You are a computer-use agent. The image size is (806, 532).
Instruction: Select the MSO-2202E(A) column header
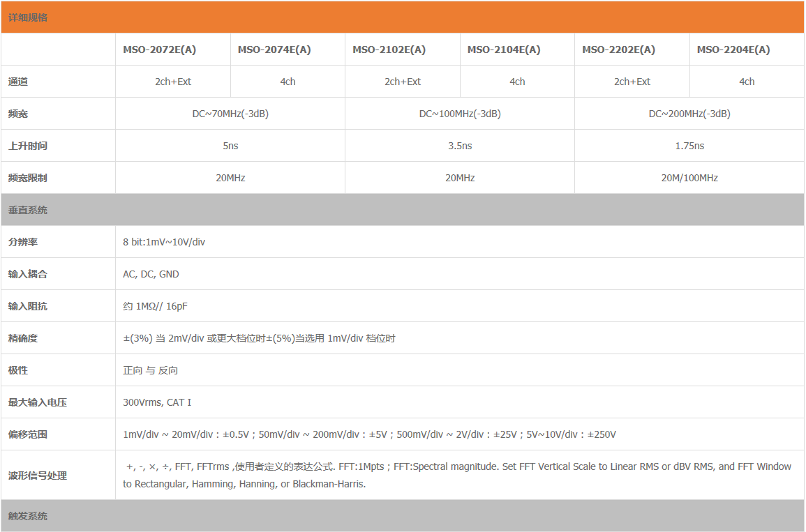(618, 50)
